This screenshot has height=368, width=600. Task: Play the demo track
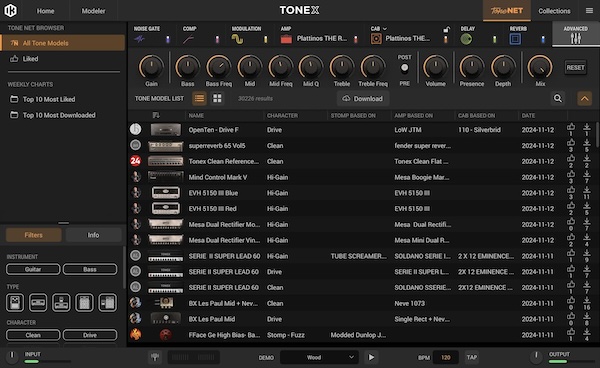pos(371,357)
